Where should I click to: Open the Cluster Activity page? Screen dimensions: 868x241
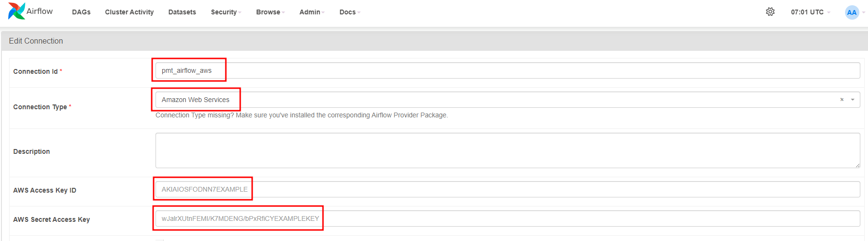[x=129, y=12]
